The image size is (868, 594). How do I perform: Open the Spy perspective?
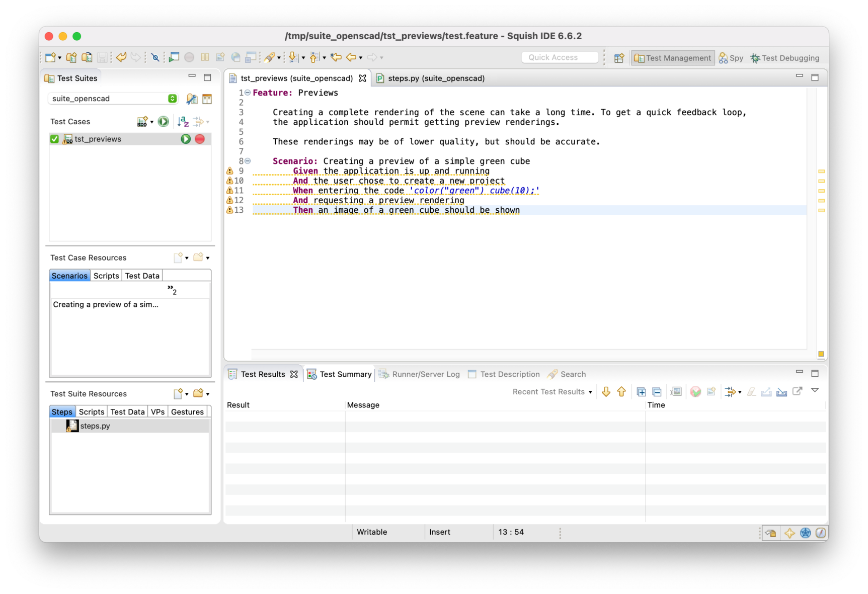(x=731, y=58)
